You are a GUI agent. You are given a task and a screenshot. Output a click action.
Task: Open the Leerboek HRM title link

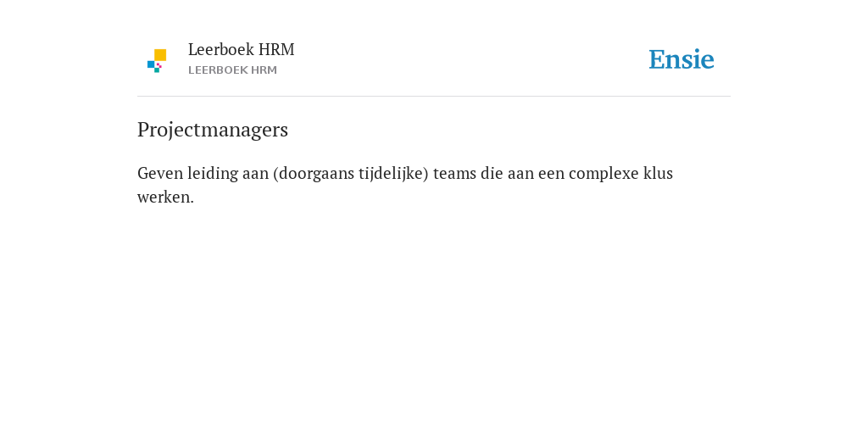pos(241,50)
